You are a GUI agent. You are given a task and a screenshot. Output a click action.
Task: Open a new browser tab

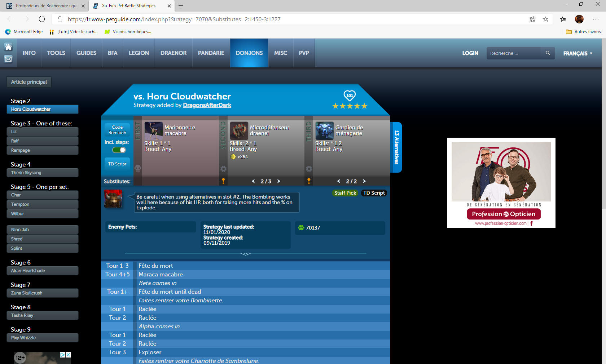coord(181,6)
